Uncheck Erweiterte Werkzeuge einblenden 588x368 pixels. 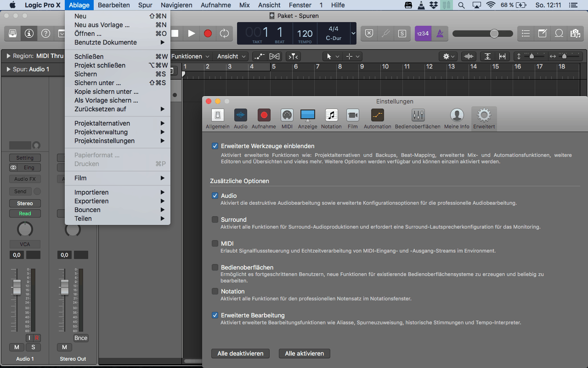coord(215,146)
